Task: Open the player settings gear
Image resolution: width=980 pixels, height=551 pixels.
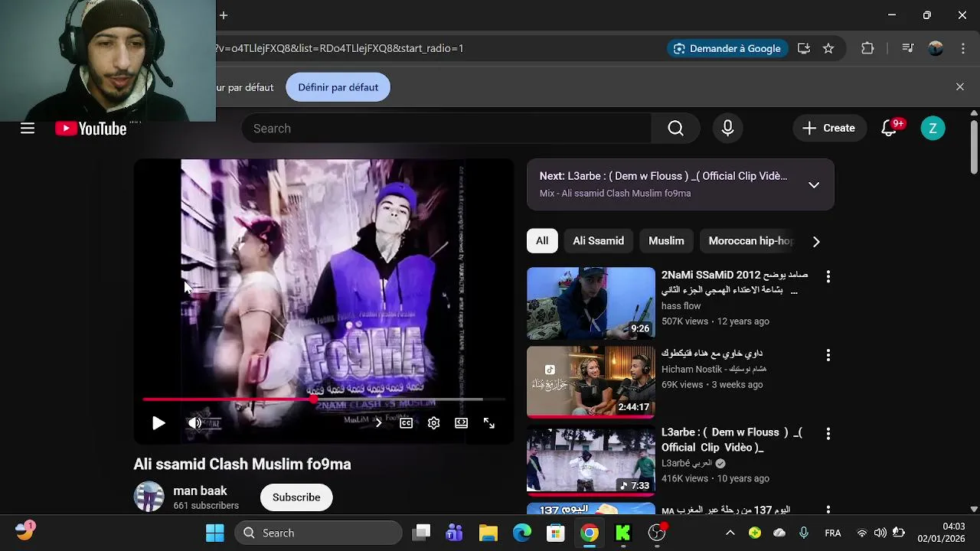Action: 434,423
